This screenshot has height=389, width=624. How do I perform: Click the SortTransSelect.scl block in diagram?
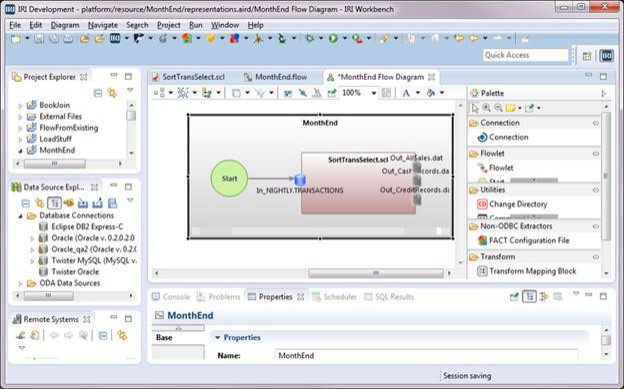coord(358,183)
